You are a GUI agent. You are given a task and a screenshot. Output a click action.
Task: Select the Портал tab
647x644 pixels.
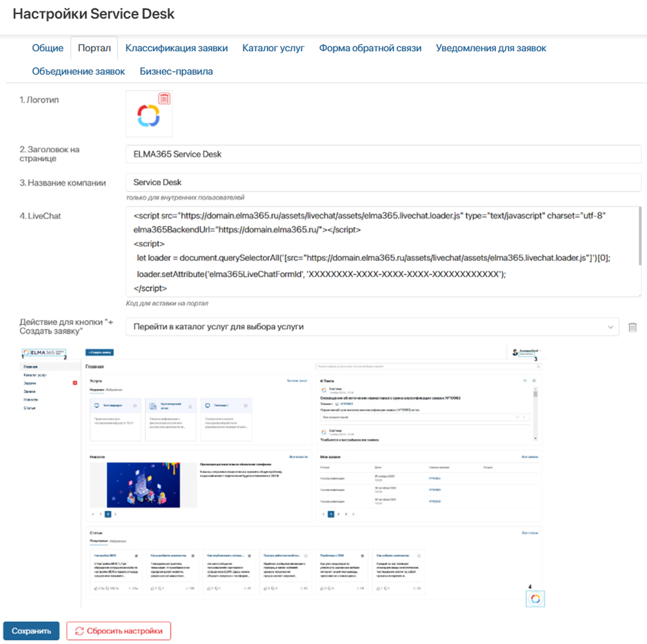(x=94, y=48)
